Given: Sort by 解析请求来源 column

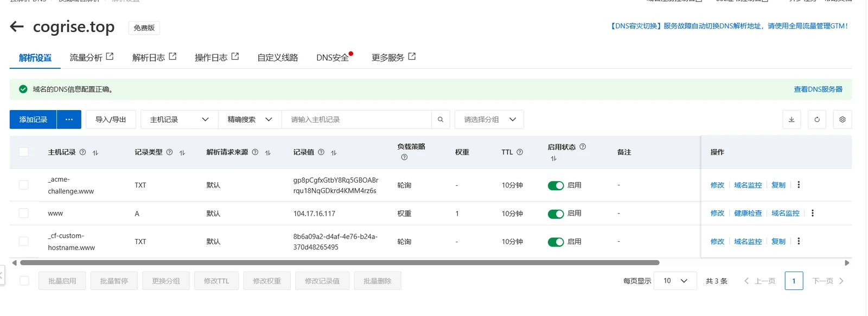Looking at the screenshot, I should [x=268, y=153].
